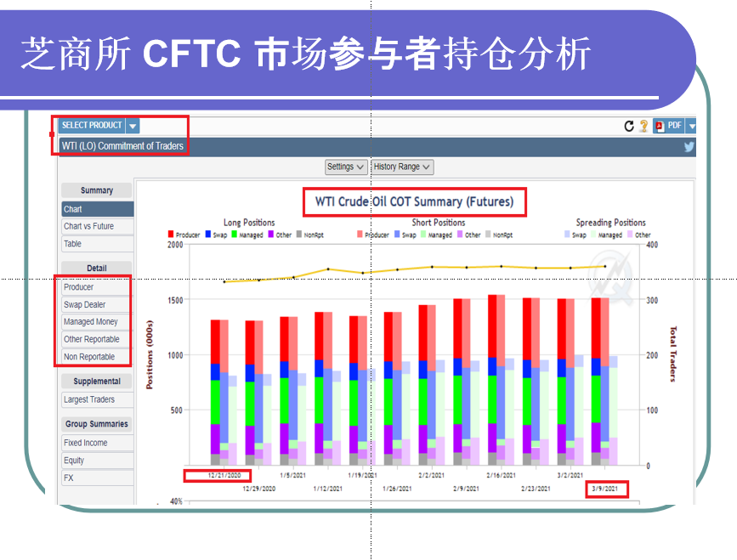Toggle Spreading Positions Swap legend swatch
This screenshot has width=737, height=560.
point(567,234)
